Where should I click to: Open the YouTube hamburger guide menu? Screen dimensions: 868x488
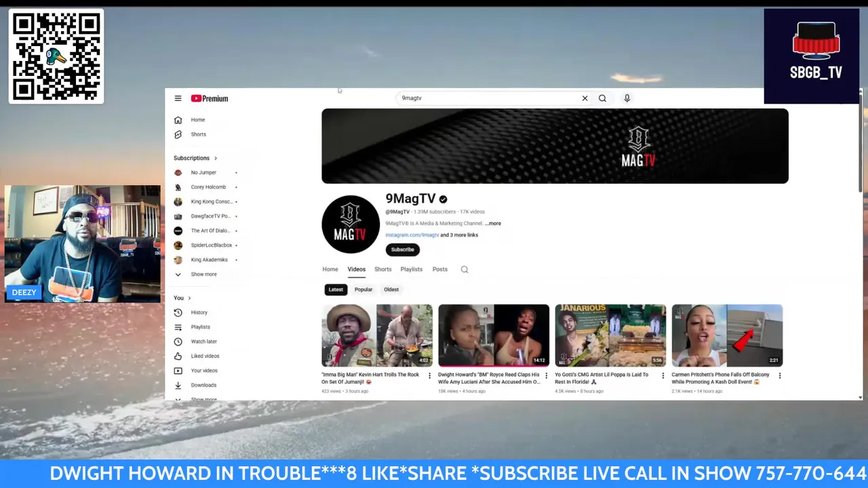point(178,98)
